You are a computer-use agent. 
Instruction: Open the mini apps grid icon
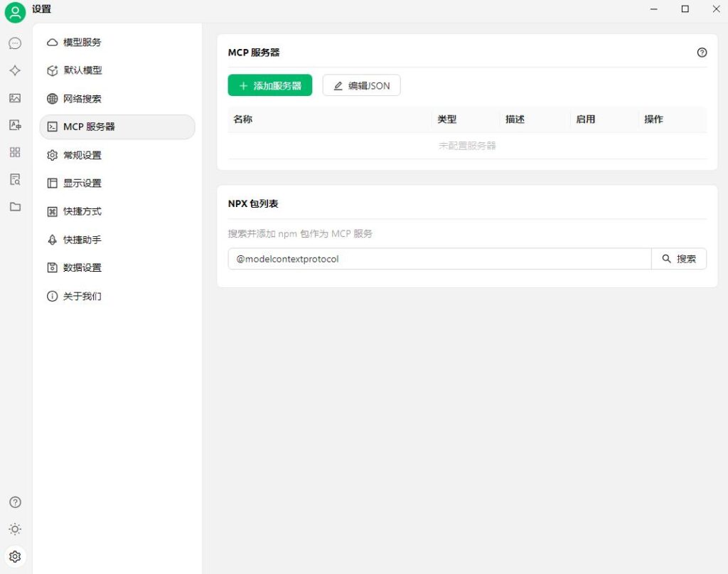15,152
